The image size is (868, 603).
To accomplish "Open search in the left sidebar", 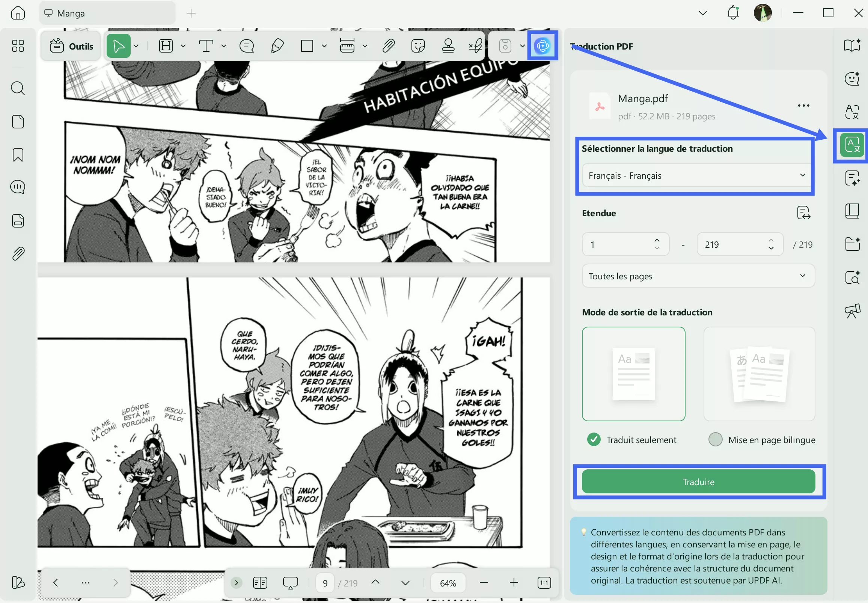I will click(x=18, y=88).
